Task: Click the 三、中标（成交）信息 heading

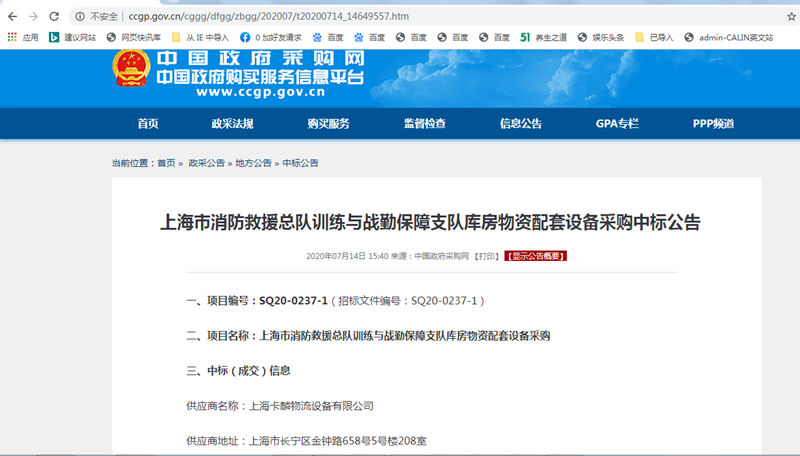Action: click(x=238, y=371)
